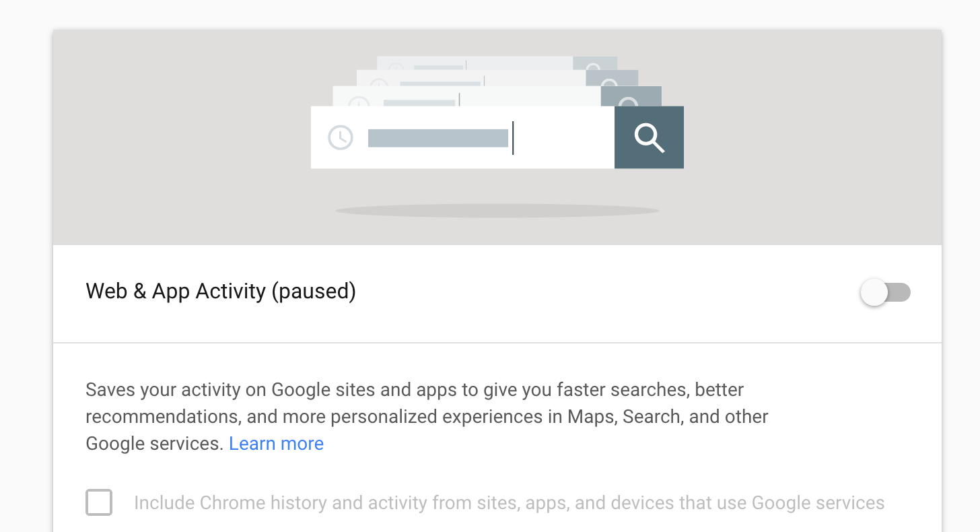Image resolution: width=980 pixels, height=532 pixels.
Task: Click the magnifying glass on third stacked card
Action: [609, 83]
